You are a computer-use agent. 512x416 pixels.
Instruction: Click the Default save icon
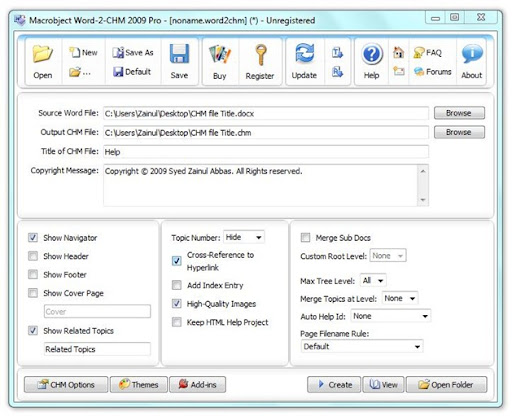(x=132, y=72)
